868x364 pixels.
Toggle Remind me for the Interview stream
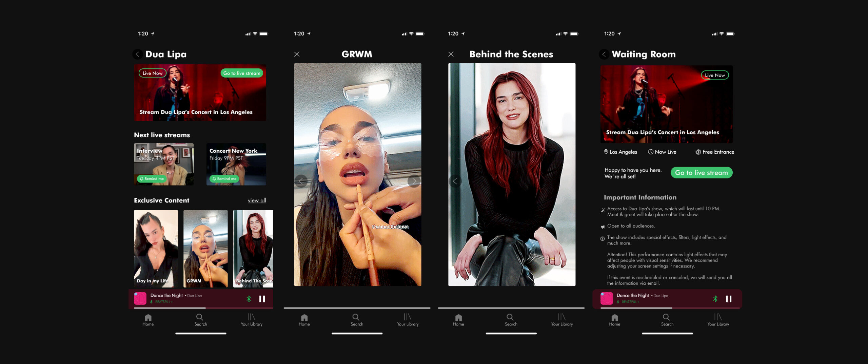point(152,179)
